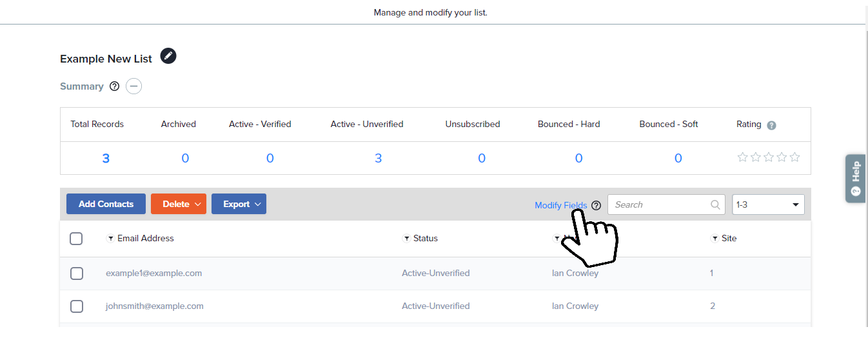The width and height of the screenshot is (868, 338).
Task: Click the five-star rating display
Action: 768,157
